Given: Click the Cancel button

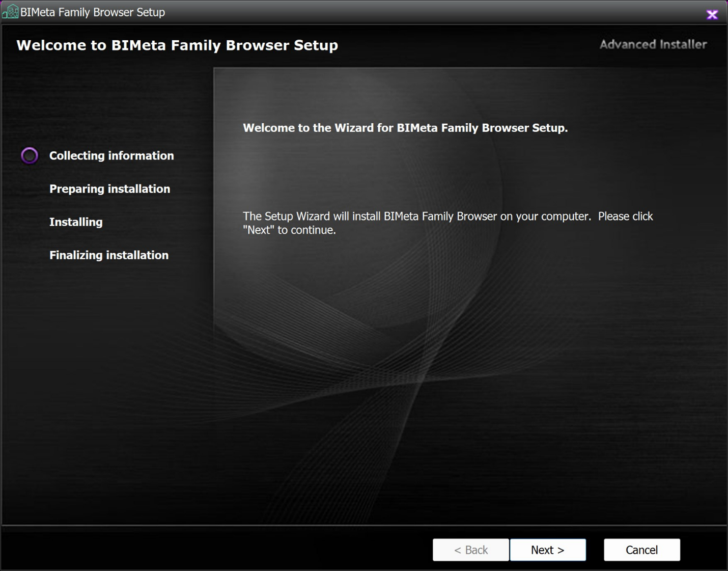Looking at the screenshot, I should point(641,550).
